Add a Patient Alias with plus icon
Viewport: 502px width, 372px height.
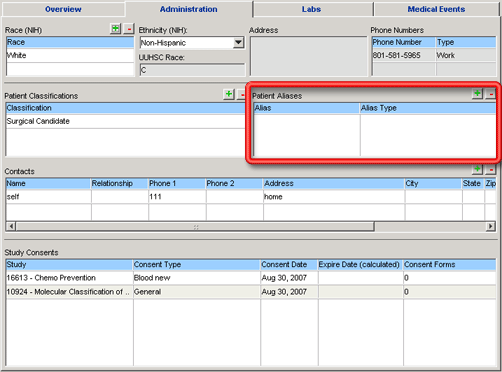click(477, 94)
